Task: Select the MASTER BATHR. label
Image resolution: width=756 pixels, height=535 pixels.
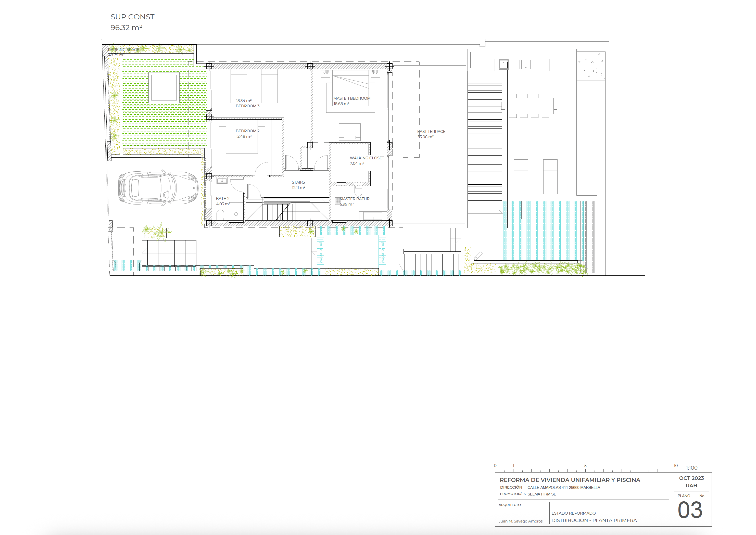Action: (355, 199)
